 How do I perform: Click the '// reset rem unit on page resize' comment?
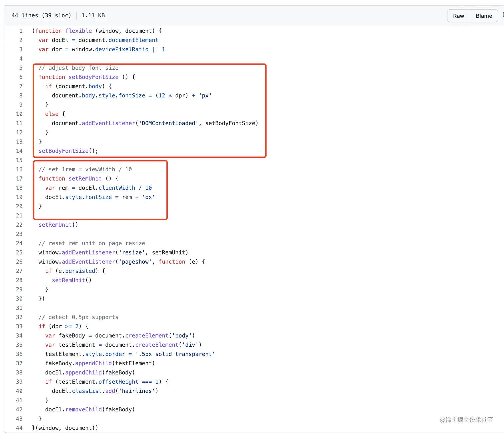tap(92, 243)
